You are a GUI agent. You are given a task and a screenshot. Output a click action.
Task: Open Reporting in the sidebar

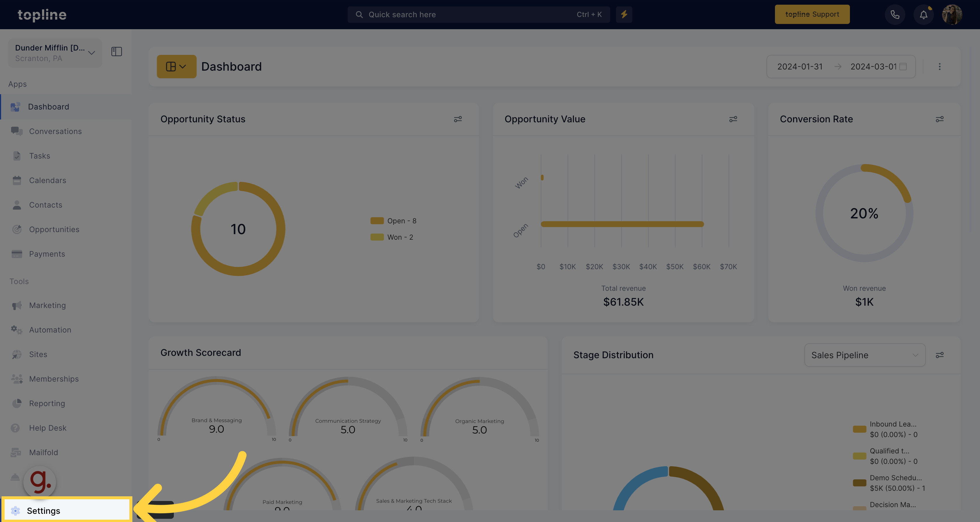pyautogui.click(x=47, y=403)
